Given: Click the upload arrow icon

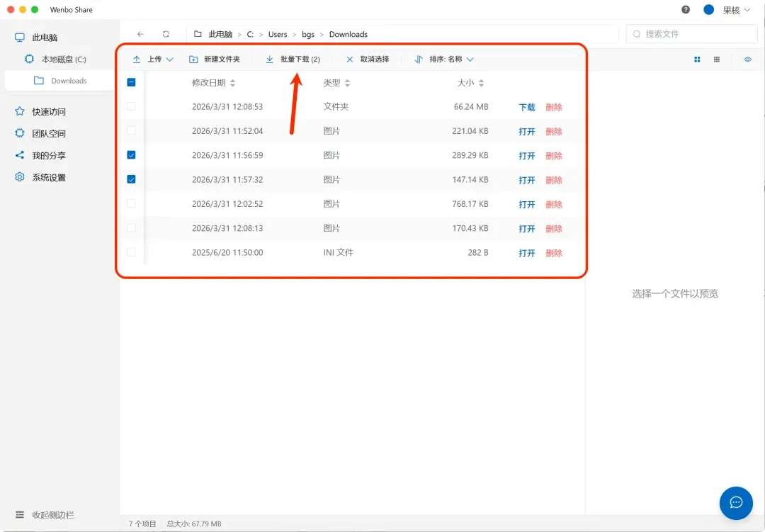Looking at the screenshot, I should (x=137, y=59).
